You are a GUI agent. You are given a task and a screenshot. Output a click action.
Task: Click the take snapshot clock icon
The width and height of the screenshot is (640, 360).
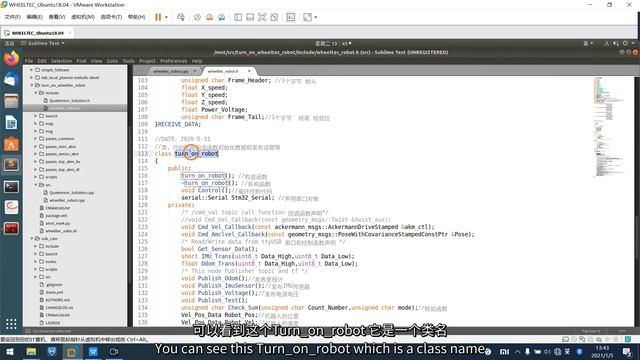197,17
